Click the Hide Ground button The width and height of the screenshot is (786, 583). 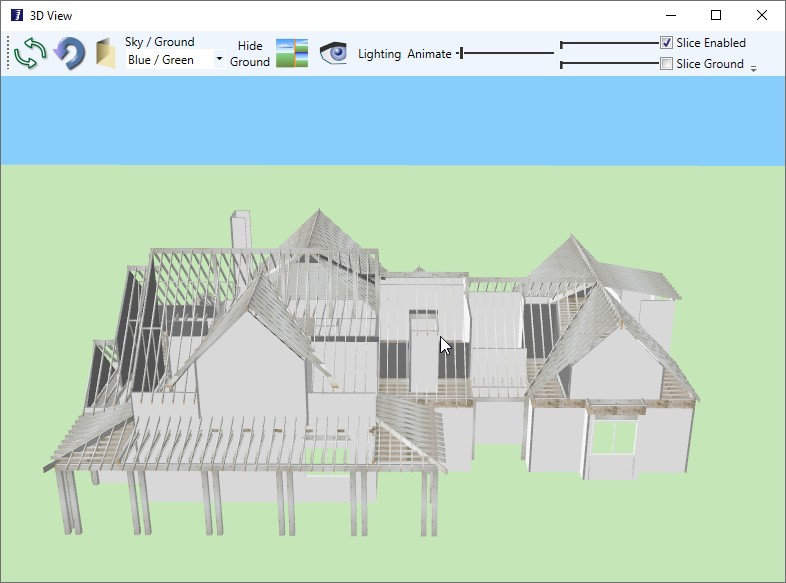(250, 54)
